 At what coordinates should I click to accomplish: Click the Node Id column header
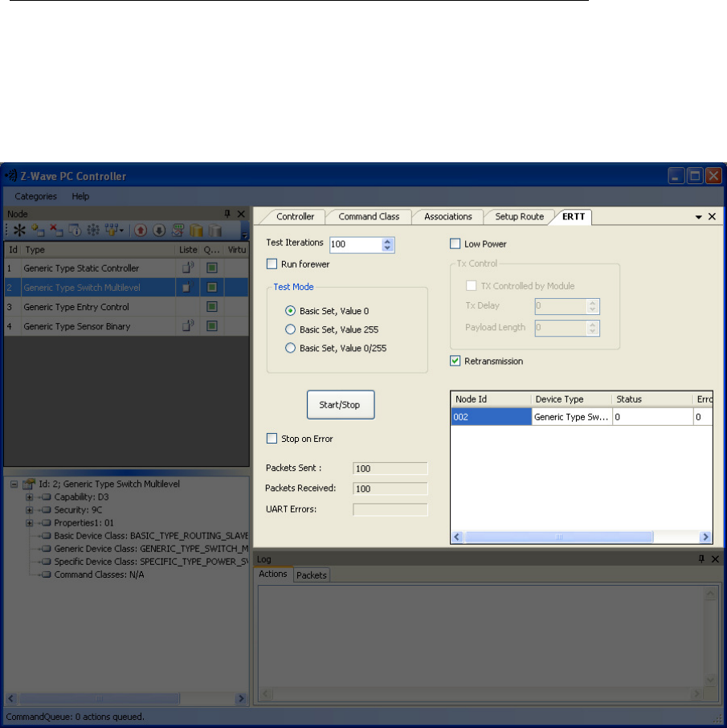(491, 399)
